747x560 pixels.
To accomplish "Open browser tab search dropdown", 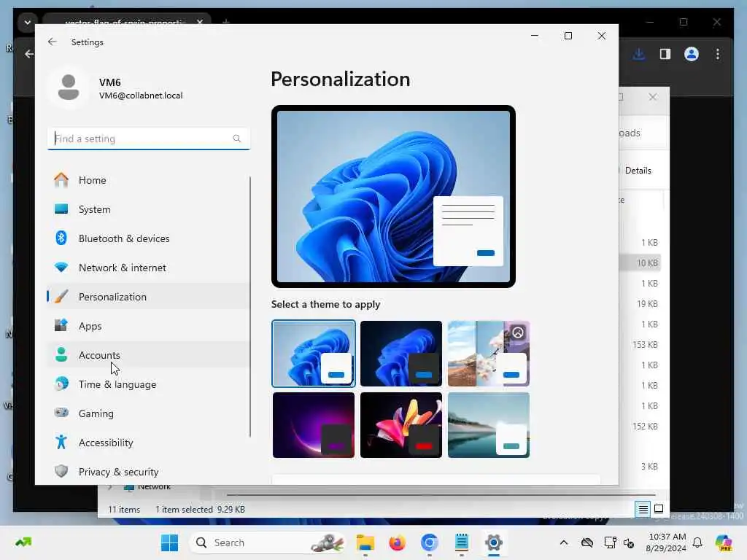I will point(28,23).
